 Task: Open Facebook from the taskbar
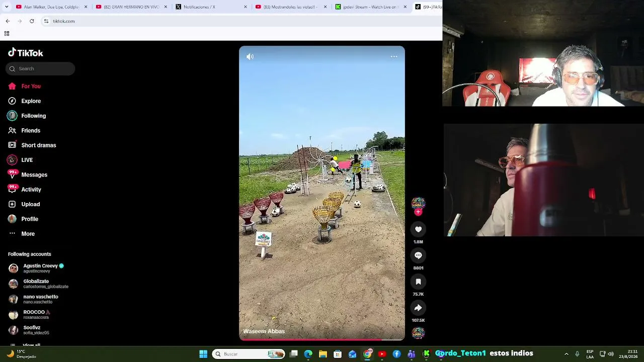[x=397, y=354]
